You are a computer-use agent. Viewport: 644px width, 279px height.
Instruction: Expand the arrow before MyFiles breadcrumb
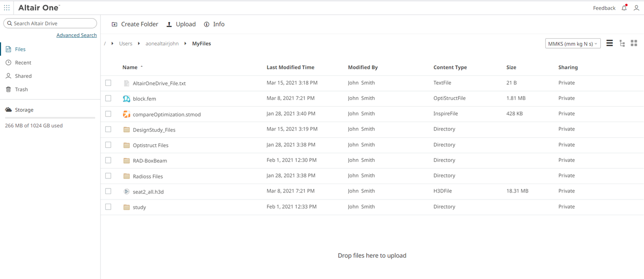tap(185, 44)
